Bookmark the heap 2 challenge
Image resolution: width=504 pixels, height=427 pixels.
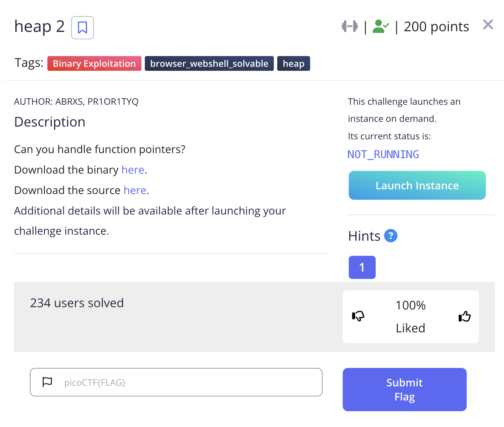[x=82, y=28]
